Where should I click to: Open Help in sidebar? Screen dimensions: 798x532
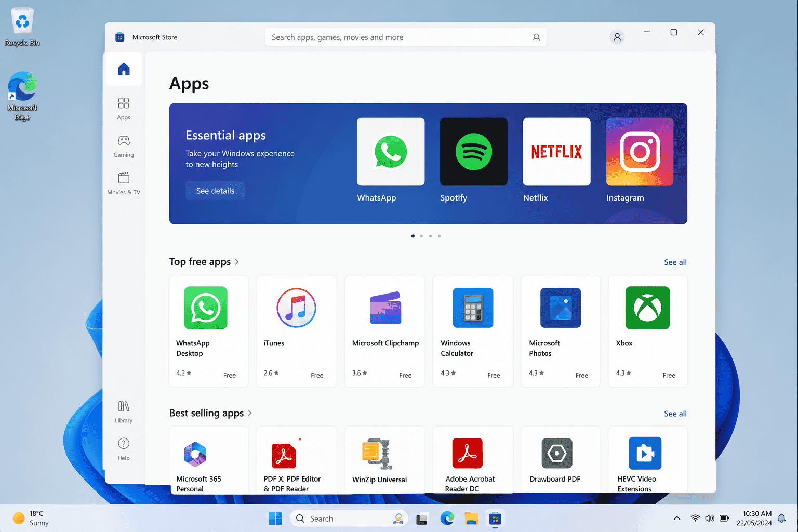(x=124, y=449)
